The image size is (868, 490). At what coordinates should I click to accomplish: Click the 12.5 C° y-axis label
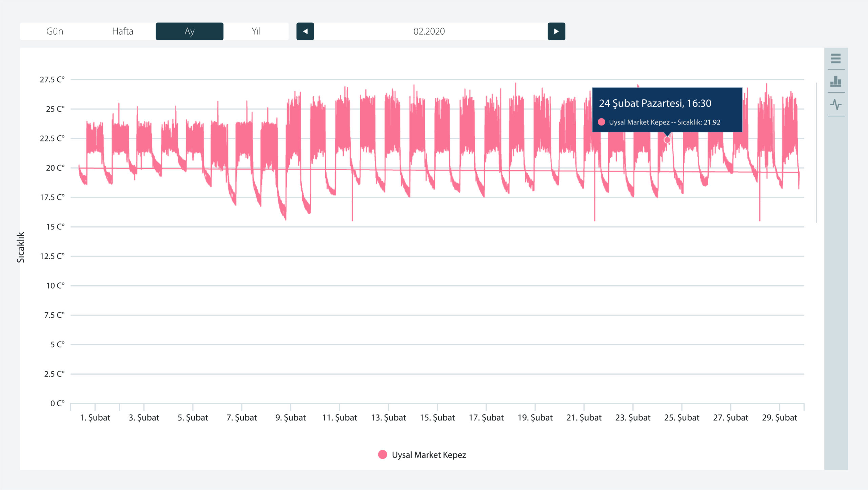pyautogui.click(x=52, y=256)
